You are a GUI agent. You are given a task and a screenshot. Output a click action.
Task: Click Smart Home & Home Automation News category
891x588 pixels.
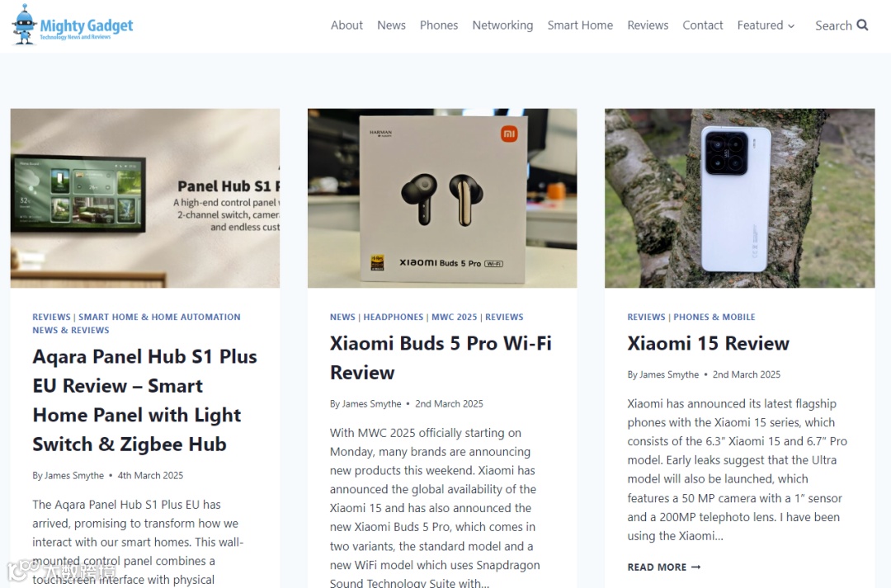tap(136, 323)
